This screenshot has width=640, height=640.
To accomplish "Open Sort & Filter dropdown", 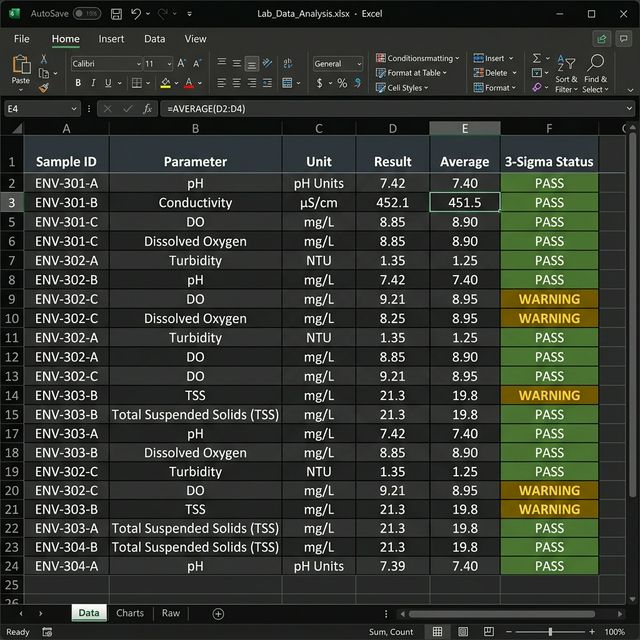I will pos(566,73).
